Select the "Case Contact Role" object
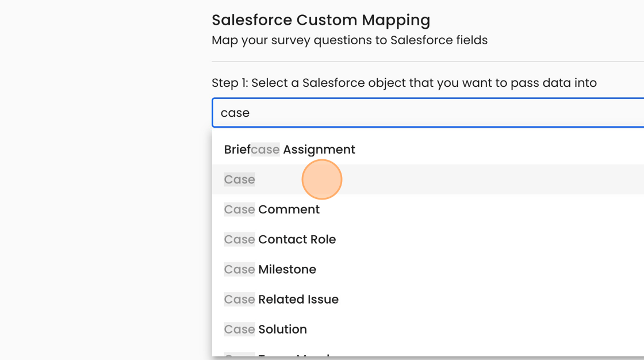 coord(279,239)
